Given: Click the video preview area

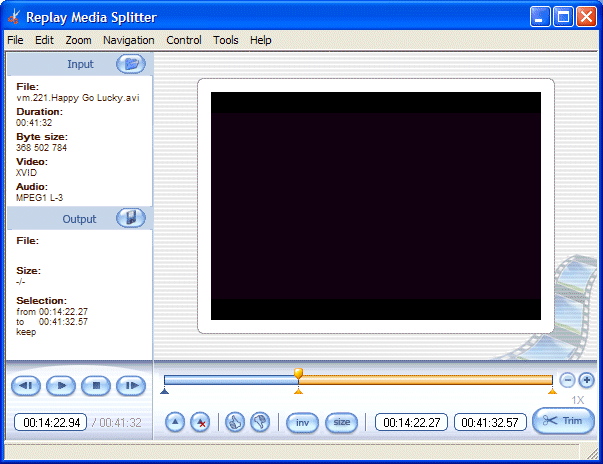Looking at the screenshot, I should 376,206.
